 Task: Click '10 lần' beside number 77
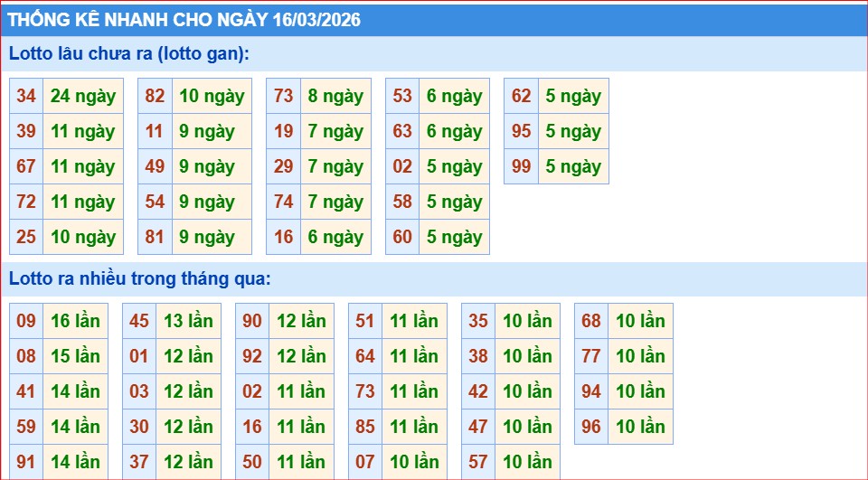pyautogui.click(x=640, y=356)
